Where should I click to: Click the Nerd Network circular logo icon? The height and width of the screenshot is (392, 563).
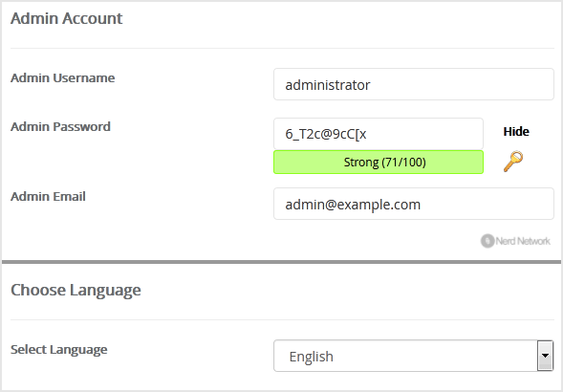[x=487, y=241]
